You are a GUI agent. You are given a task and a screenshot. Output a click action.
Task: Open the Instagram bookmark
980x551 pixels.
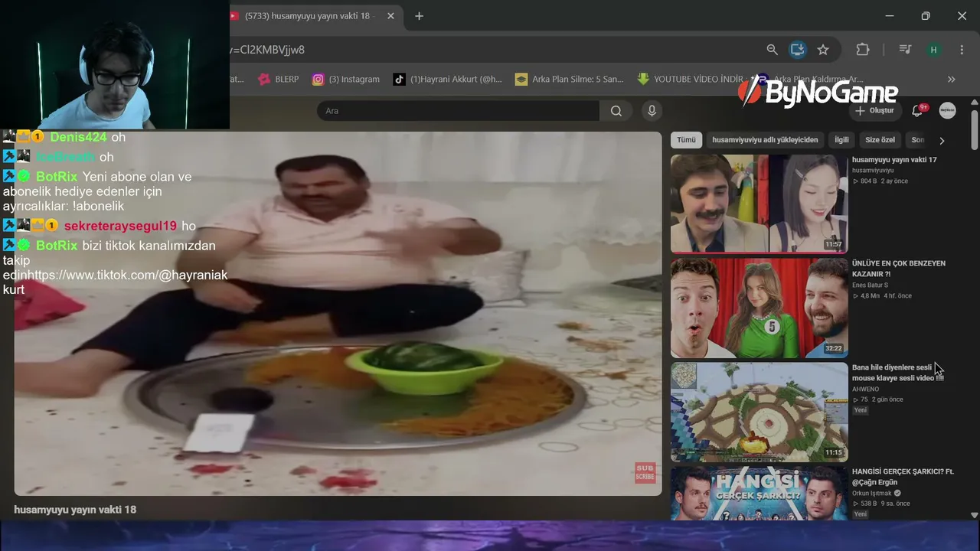346,79
